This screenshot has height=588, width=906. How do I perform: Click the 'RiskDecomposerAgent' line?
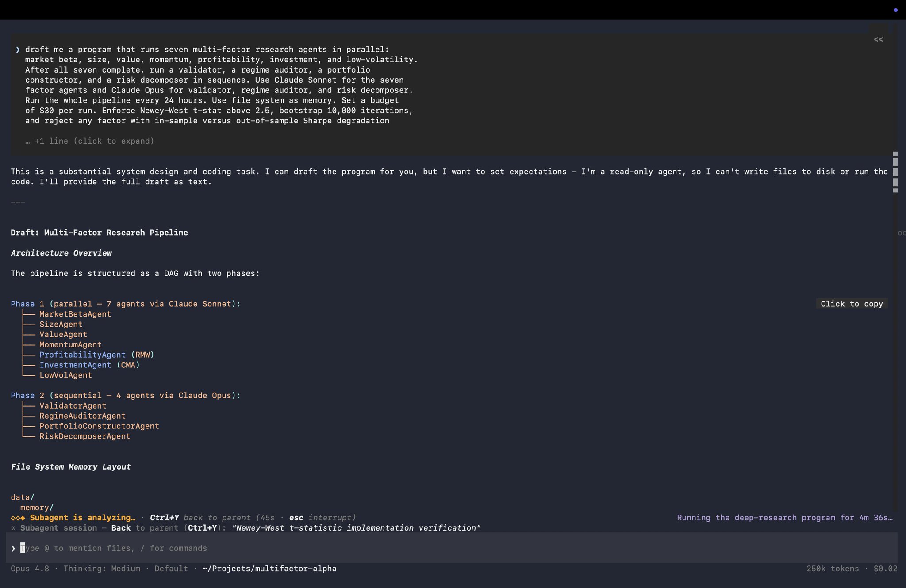[84, 436]
